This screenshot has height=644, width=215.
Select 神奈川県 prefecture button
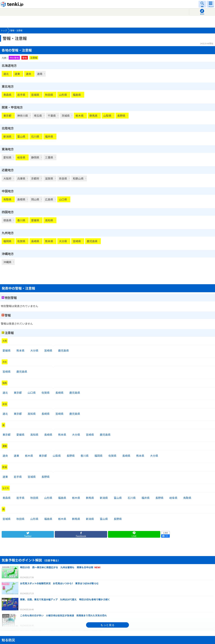click(x=23, y=116)
